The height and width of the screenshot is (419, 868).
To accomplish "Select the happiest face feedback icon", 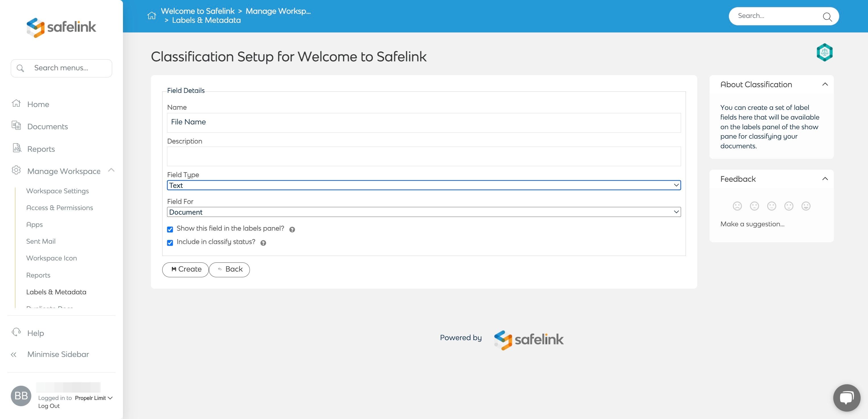I will (806, 206).
